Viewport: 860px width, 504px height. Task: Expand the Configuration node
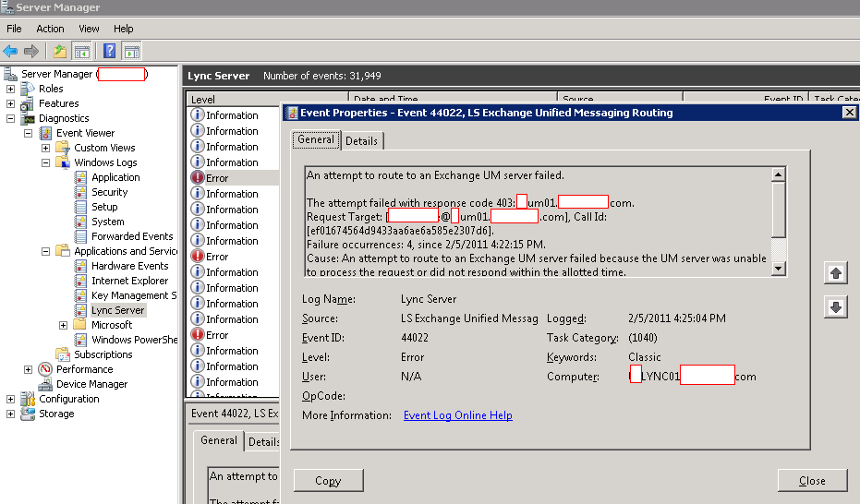coord(10,400)
